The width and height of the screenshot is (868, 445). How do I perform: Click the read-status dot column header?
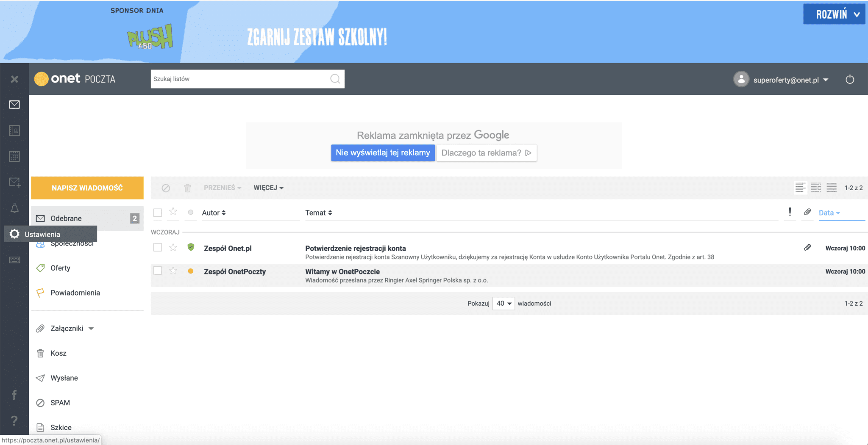click(x=191, y=212)
